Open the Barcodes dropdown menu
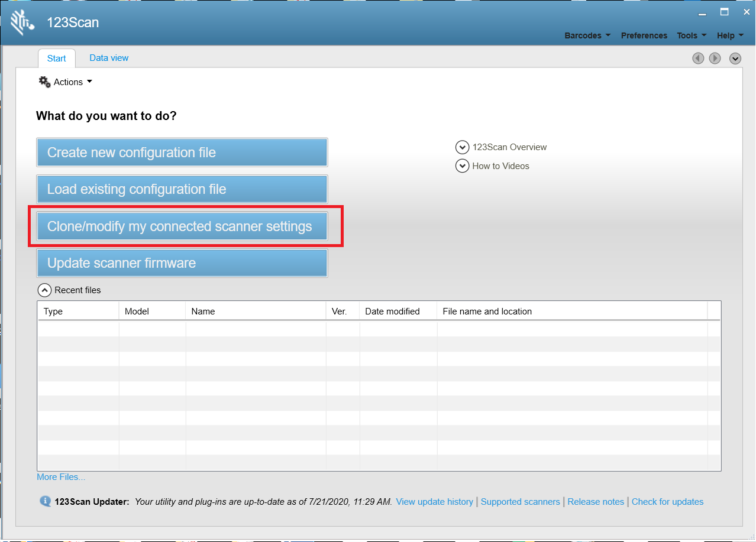756x542 pixels. [x=587, y=35]
